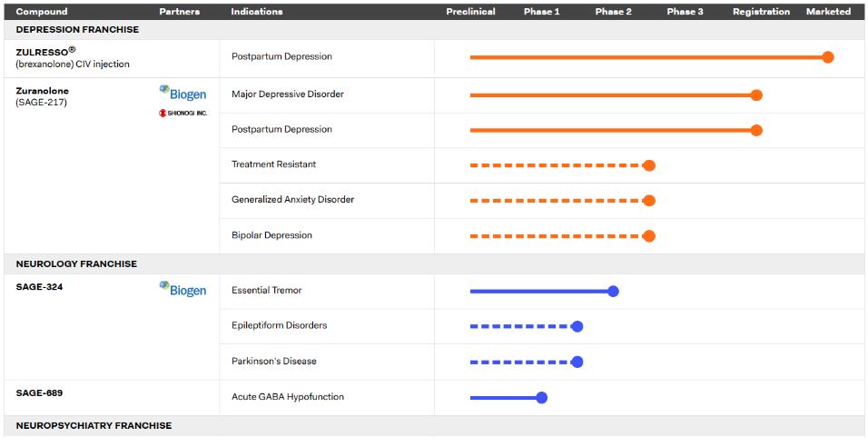
Task: Click the Biogen logo beside Zuranolone
Action: pos(182,93)
